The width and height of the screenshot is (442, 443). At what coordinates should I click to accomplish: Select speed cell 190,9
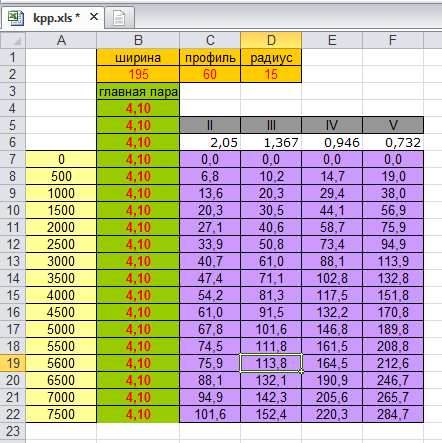pos(332,380)
